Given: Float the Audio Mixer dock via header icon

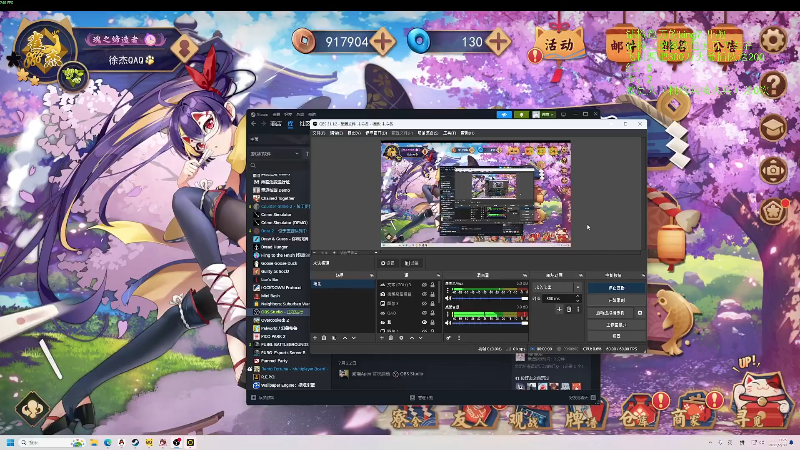Looking at the screenshot, I should [524, 275].
